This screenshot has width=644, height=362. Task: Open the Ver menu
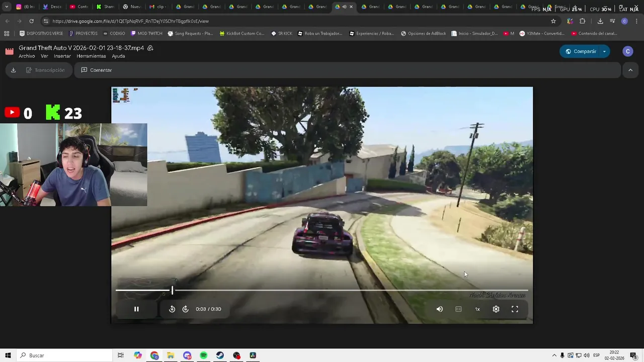(44, 56)
